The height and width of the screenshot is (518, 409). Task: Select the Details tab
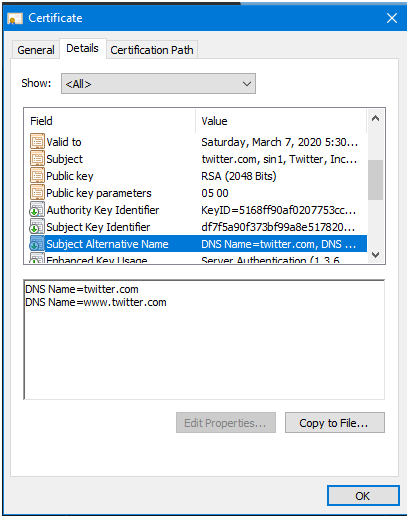82,48
